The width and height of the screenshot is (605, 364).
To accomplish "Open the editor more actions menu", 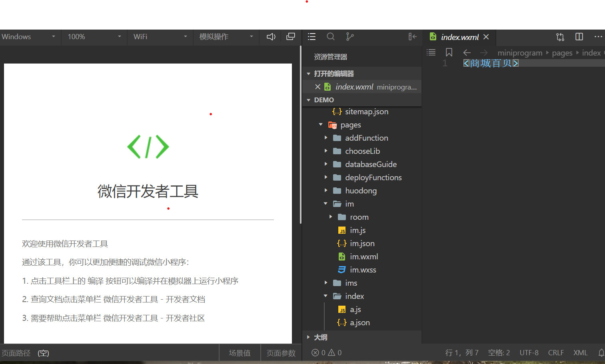I will pos(598,37).
